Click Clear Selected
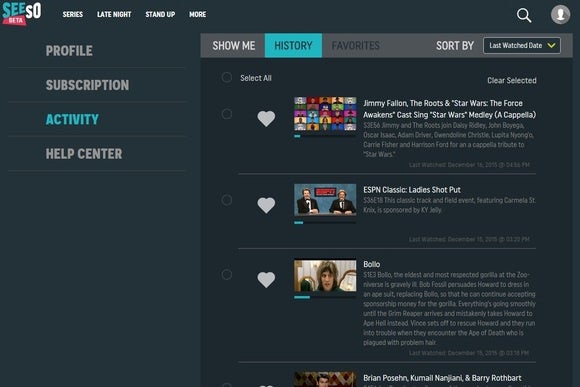The width and height of the screenshot is (580, 387). (x=512, y=80)
